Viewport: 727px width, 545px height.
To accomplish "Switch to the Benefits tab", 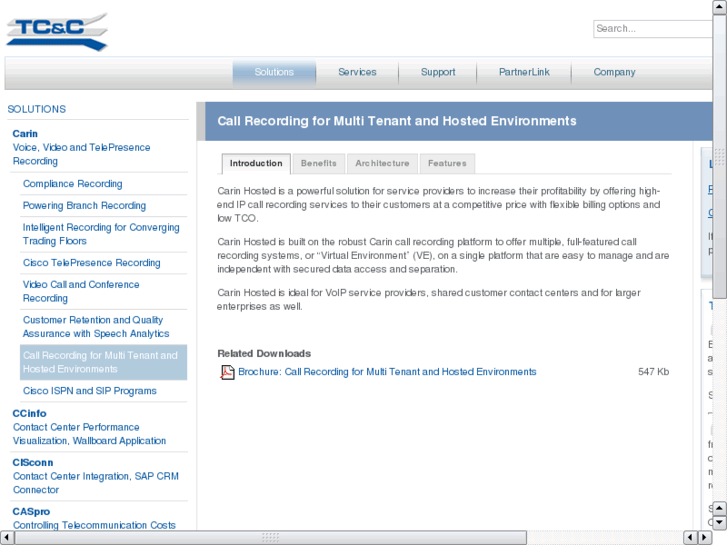I will 319,164.
